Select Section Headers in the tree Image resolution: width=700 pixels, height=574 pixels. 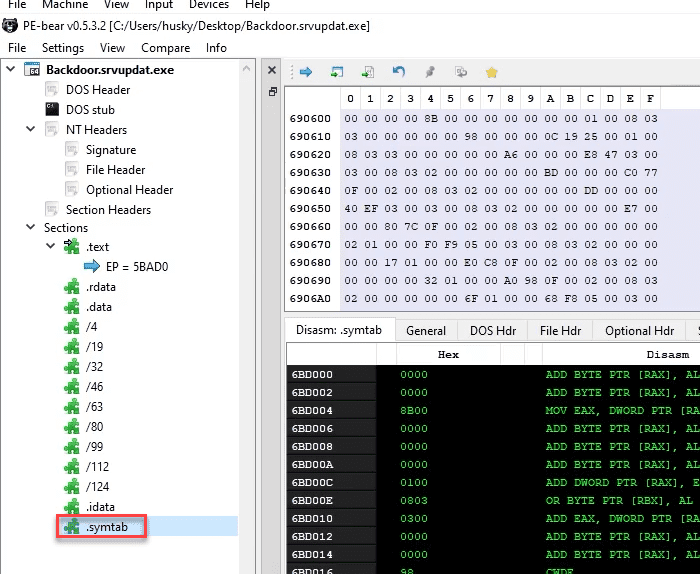pyautogui.click(x=108, y=209)
